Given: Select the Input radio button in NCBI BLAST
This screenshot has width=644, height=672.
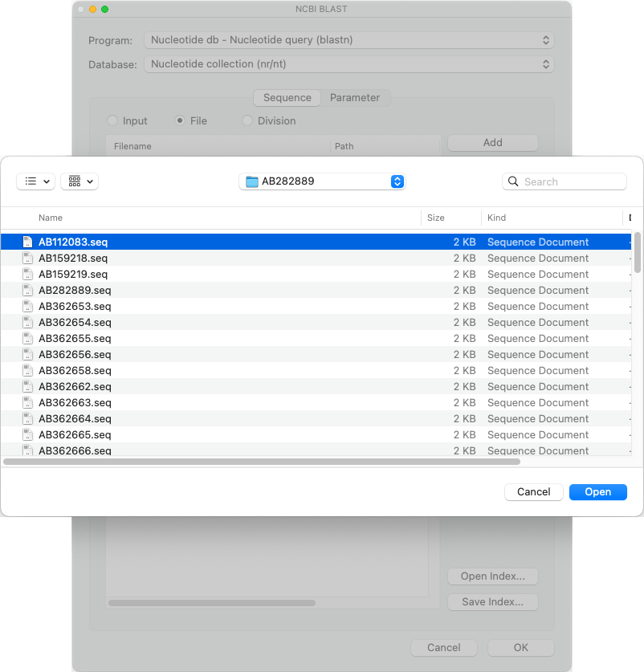Looking at the screenshot, I should (x=112, y=121).
